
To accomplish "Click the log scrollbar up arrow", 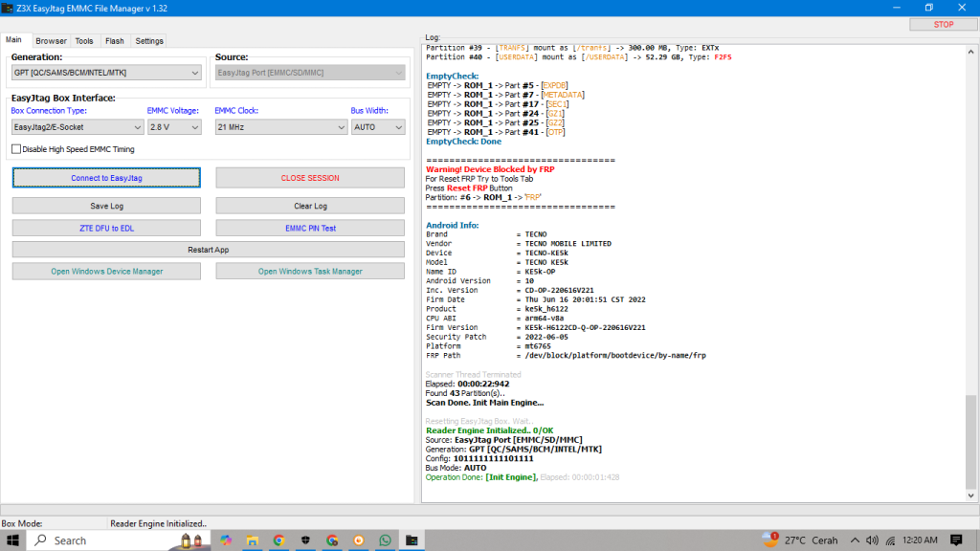I will [x=970, y=52].
